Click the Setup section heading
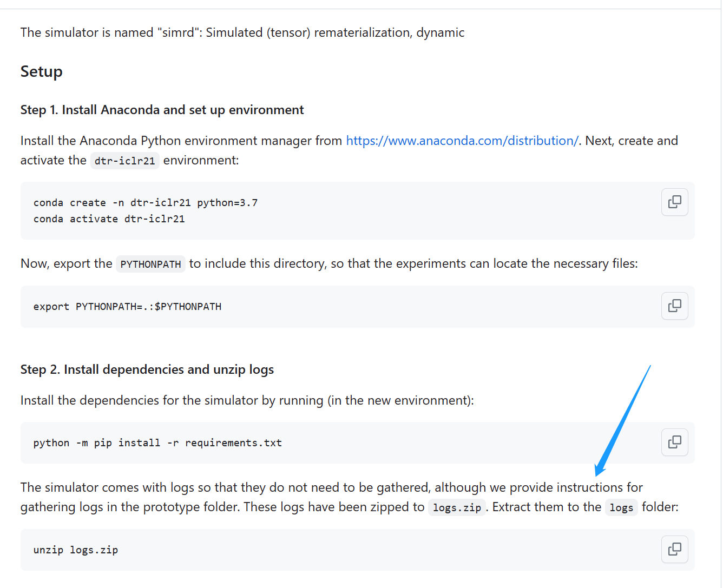 (x=41, y=71)
